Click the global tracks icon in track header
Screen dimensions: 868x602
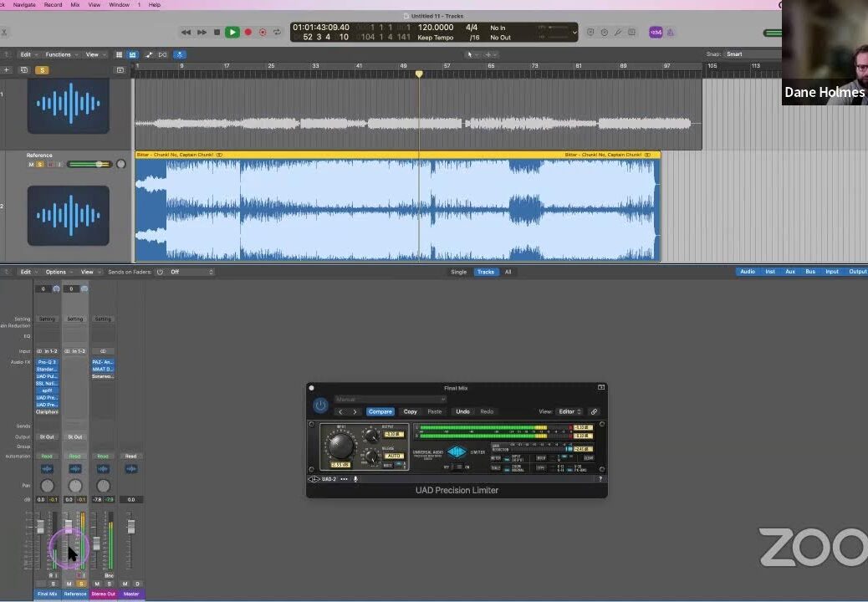coord(120,70)
